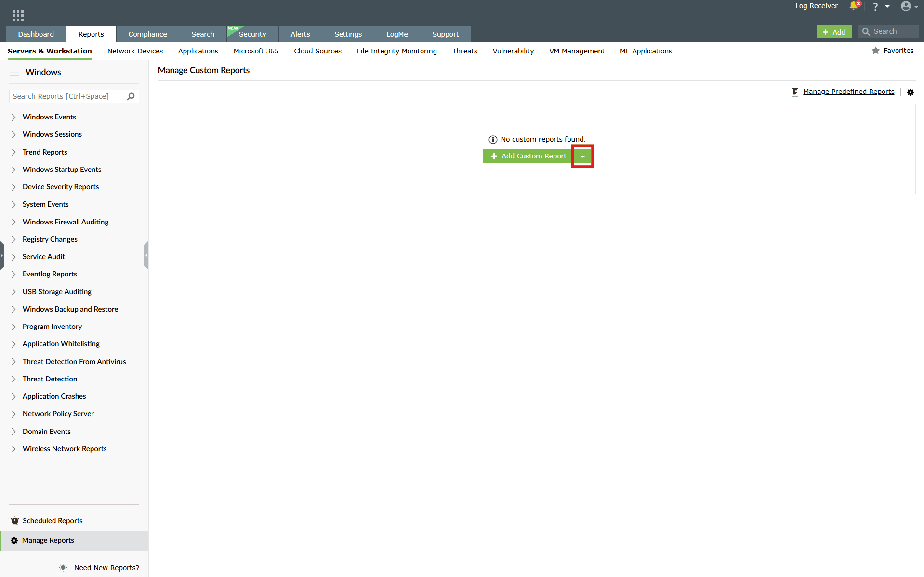Switch to the Compliance tab
Image resolution: width=924 pixels, height=577 pixels.
[147, 34]
